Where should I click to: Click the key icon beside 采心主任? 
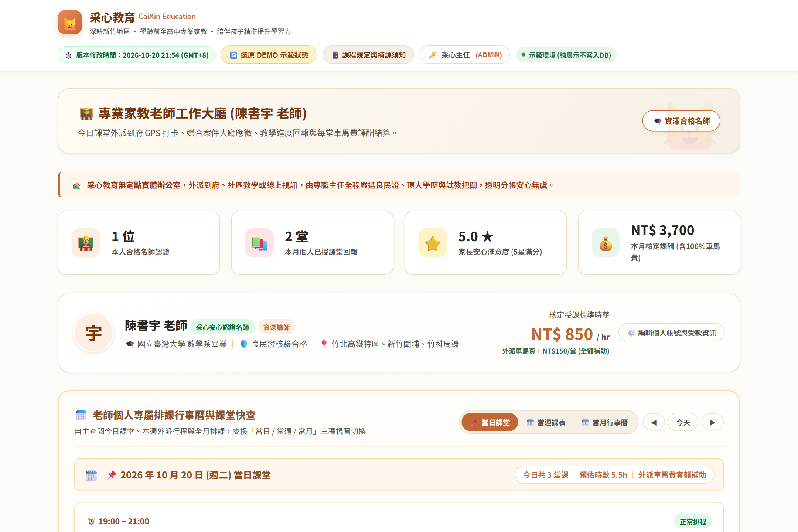(x=433, y=55)
